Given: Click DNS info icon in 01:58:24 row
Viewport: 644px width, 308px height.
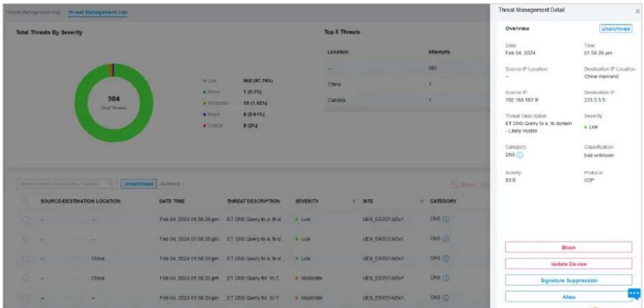Looking at the screenshot, I should 446,298.
